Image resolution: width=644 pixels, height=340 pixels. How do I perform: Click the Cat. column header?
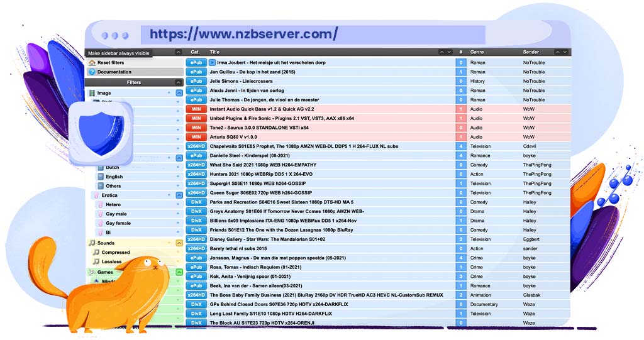coord(195,52)
